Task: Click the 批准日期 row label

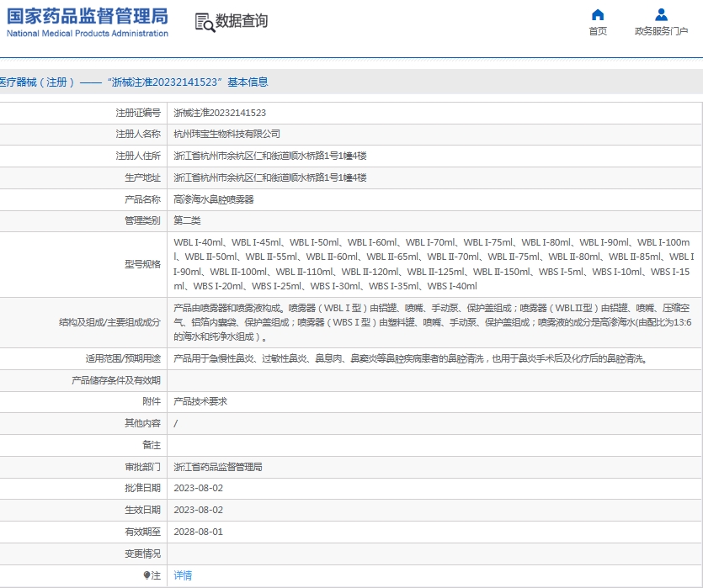Action: 142,488
